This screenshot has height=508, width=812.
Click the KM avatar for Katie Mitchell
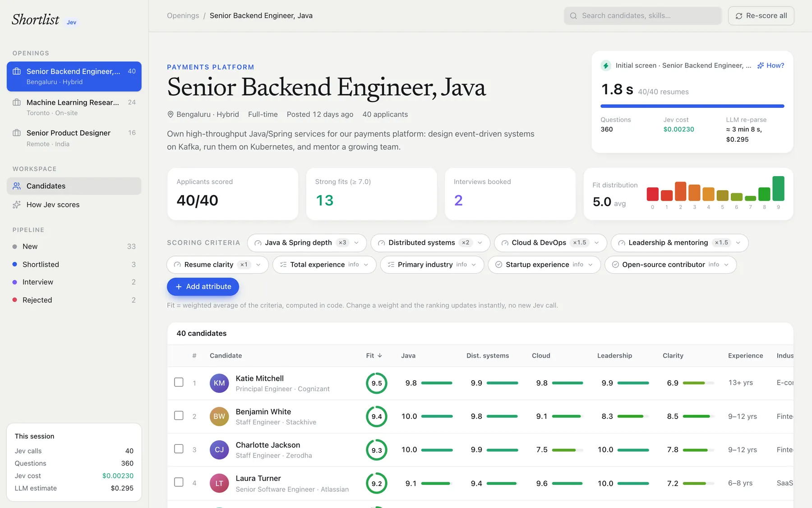coord(219,383)
